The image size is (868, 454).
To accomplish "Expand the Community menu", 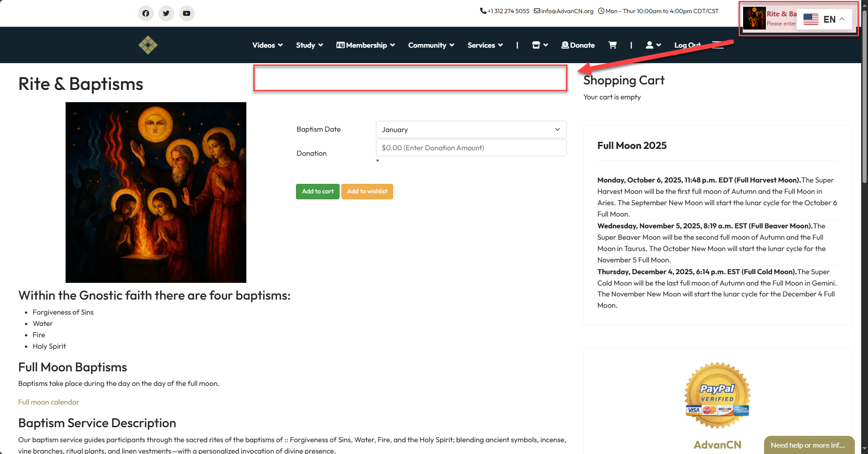I will pos(431,45).
